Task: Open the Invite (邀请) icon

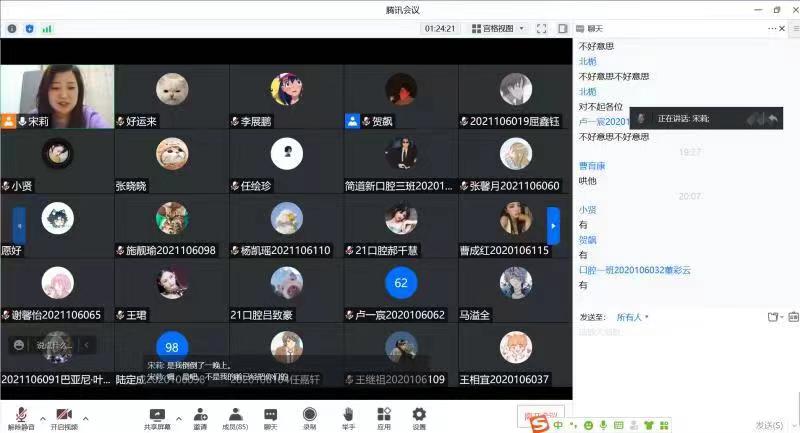Action: click(x=200, y=415)
